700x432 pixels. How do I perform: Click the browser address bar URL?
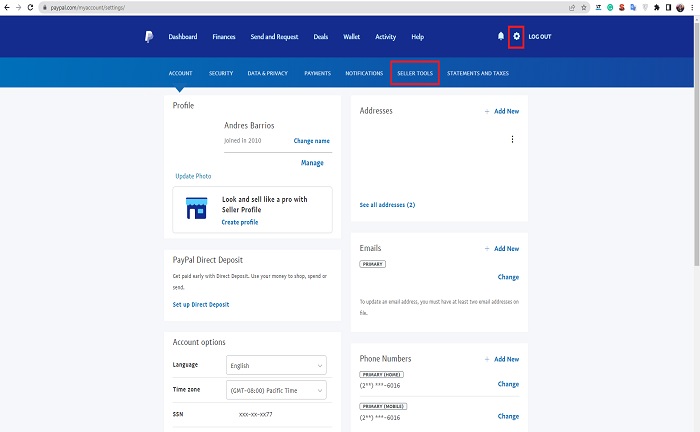88,8
